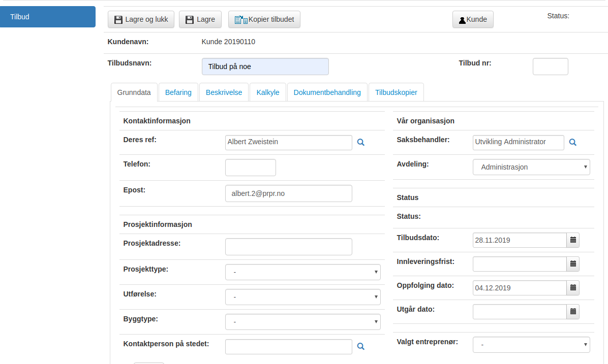The width and height of the screenshot is (608, 364).
Task: Open the Kalkyle tab
Action: point(268,92)
